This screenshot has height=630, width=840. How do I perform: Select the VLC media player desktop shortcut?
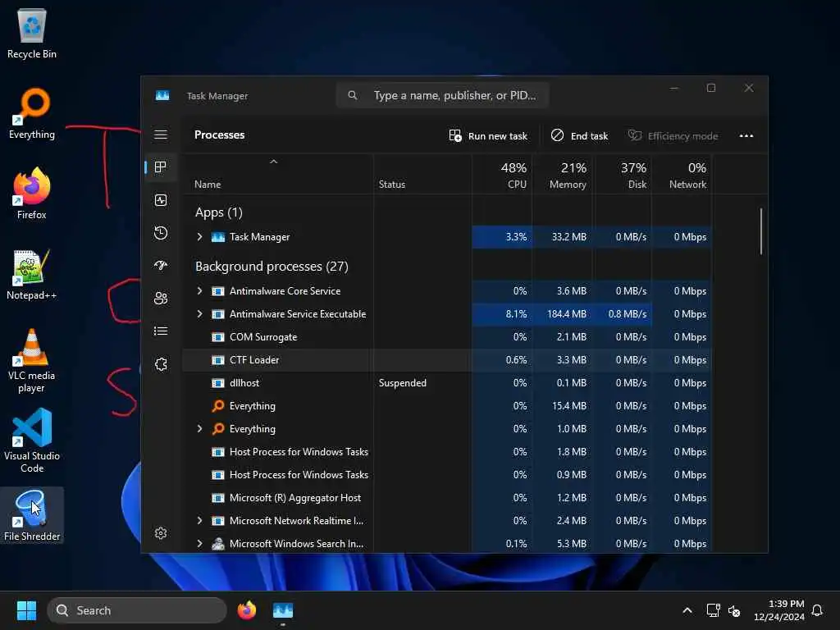tap(32, 361)
